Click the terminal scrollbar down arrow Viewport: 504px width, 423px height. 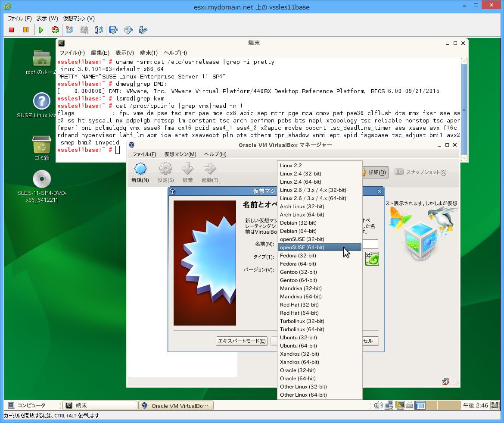464,158
